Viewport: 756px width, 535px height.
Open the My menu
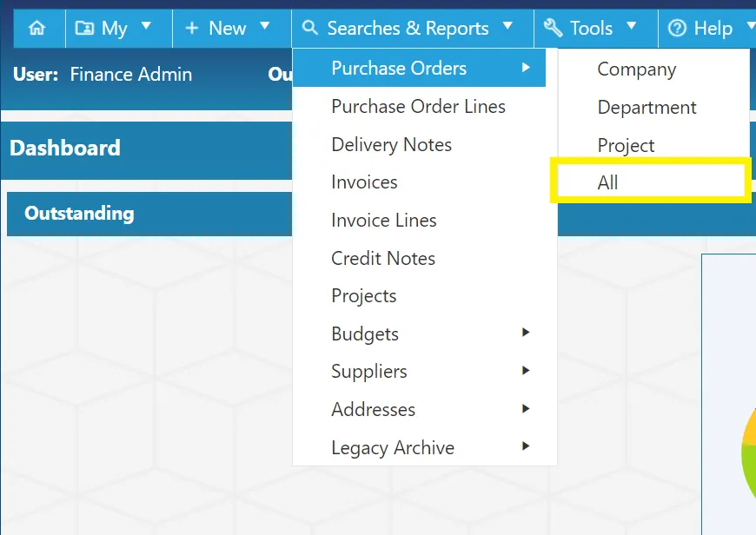coord(118,28)
